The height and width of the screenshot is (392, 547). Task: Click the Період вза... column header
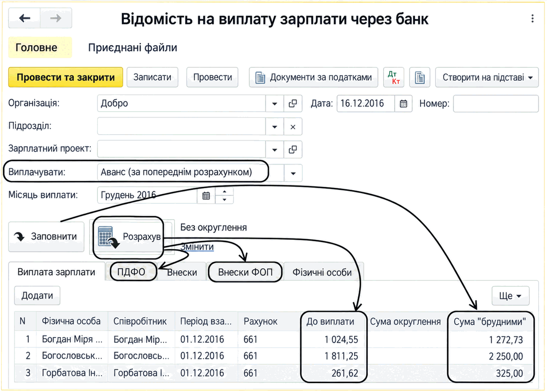point(206,321)
